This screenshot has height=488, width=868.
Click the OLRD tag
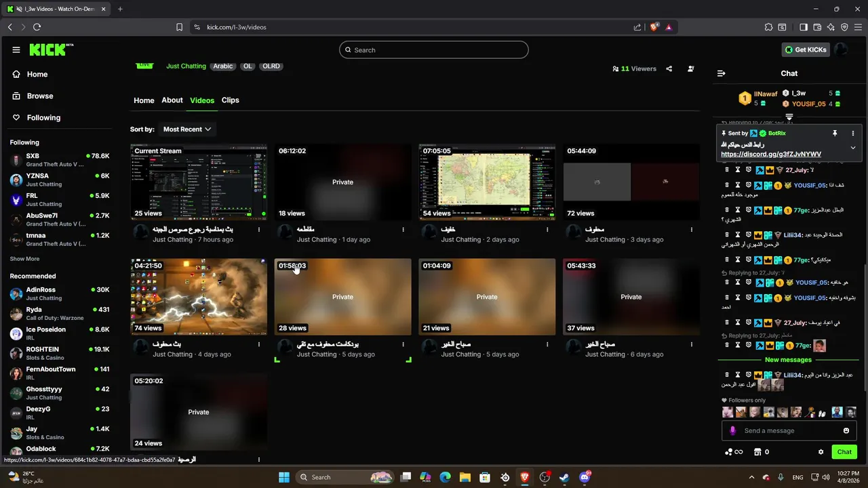271,66
